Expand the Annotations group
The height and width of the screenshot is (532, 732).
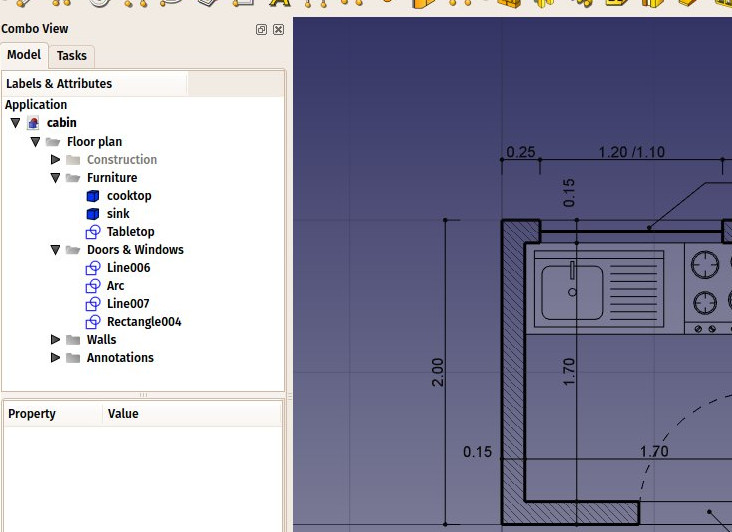(55, 358)
